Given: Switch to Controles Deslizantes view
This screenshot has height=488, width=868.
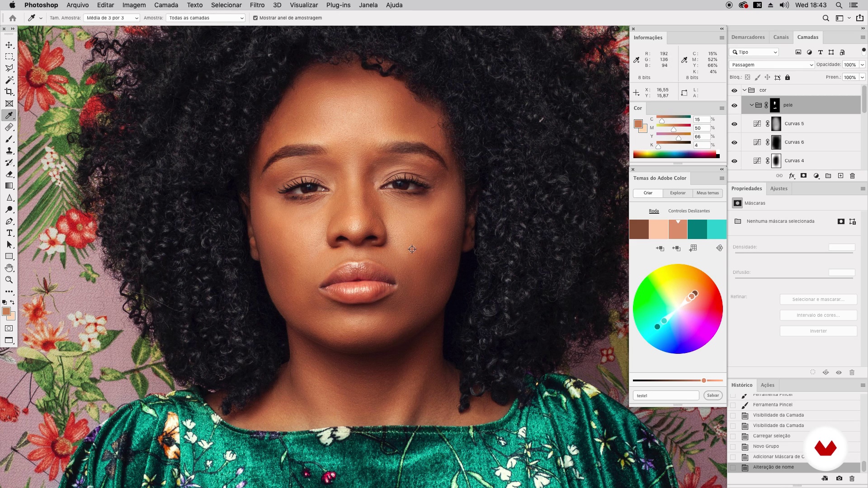Looking at the screenshot, I should coord(689,211).
